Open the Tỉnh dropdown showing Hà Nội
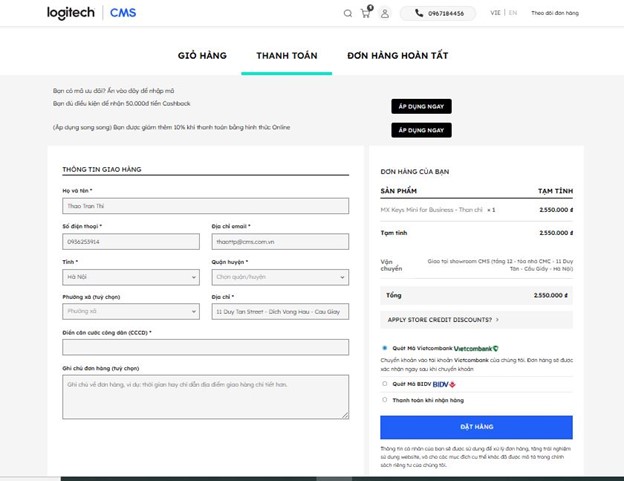 pos(129,277)
